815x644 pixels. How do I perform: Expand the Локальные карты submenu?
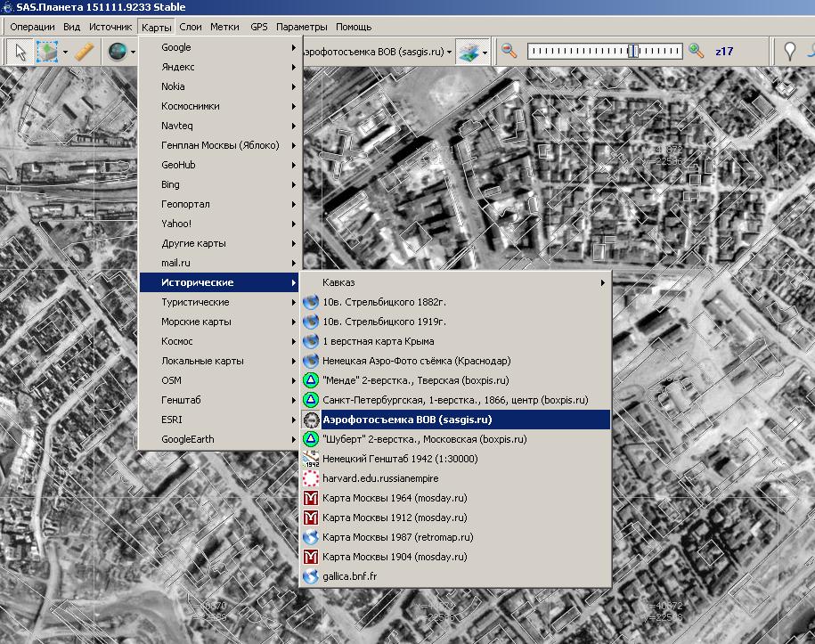[x=220, y=361]
